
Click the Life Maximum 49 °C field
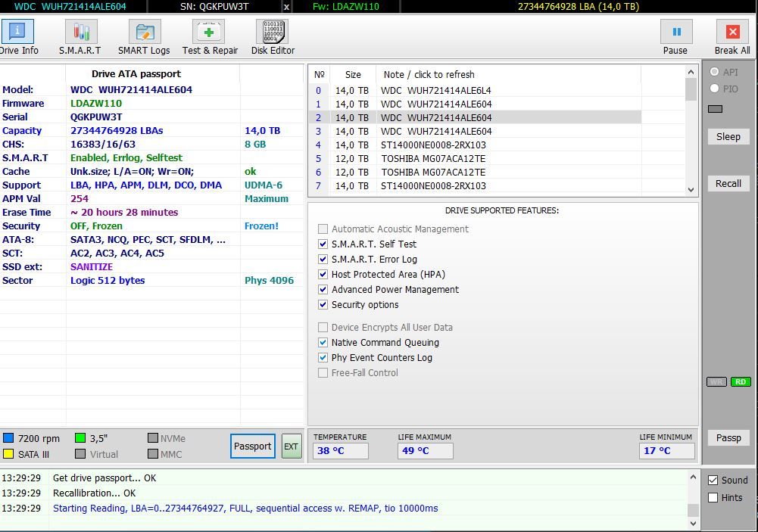(x=425, y=450)
